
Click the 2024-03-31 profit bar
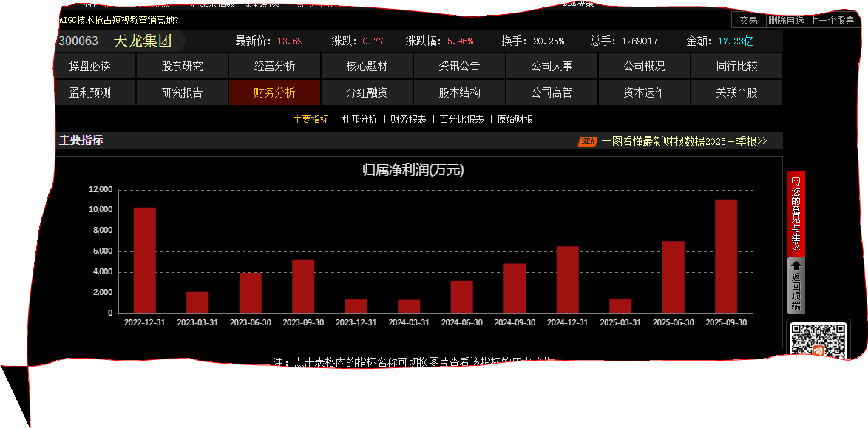click(409, 307)
